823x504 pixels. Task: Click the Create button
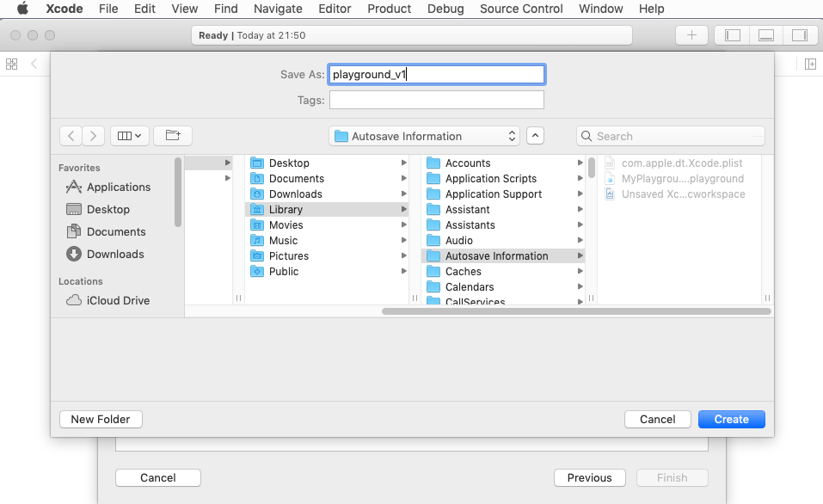pos(732,419)
